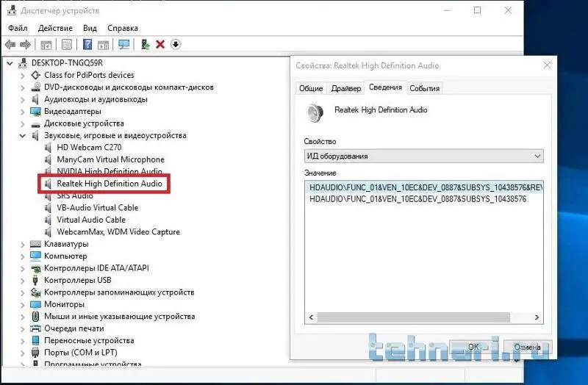Screen dimensions: 588x385
Task: Switch to the Драйвер tab
Action: coord(345,88)
